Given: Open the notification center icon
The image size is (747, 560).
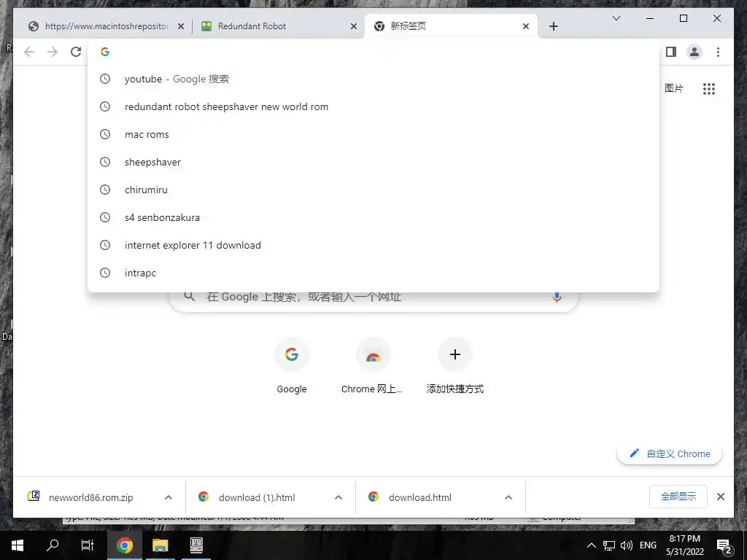Looking at the screenshot, I should tap(724, 545).
